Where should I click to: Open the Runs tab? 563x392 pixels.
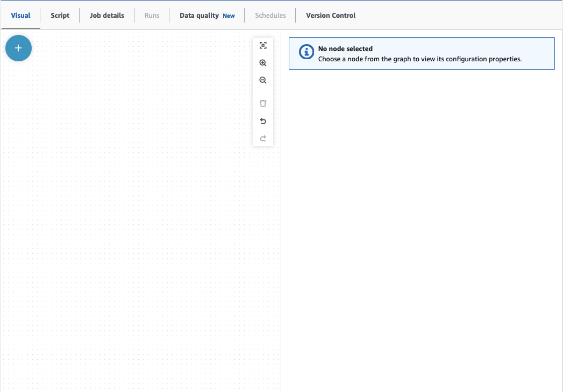(x=152, y=16)
